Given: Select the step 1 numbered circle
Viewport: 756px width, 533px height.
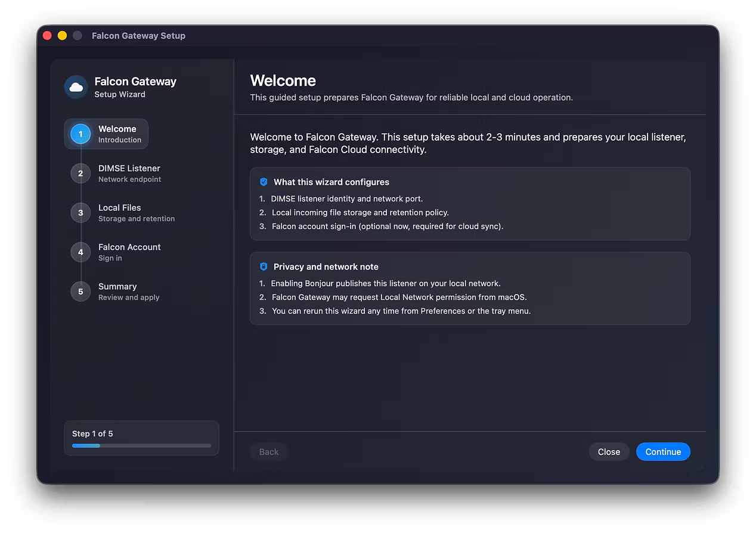Looking at the screenshot, I should click(x=80, y=134).
